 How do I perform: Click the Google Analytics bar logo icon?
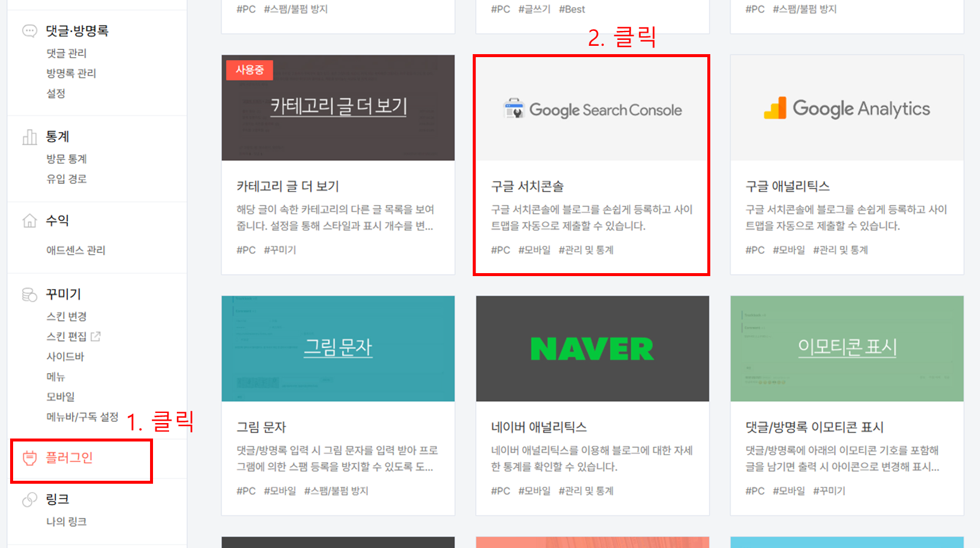[775, 108]
